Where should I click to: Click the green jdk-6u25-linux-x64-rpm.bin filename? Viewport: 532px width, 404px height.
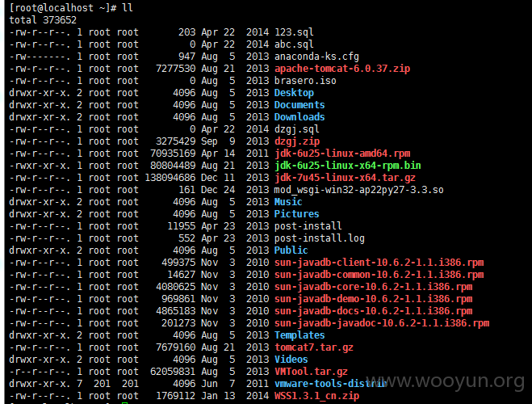[347, 166]
